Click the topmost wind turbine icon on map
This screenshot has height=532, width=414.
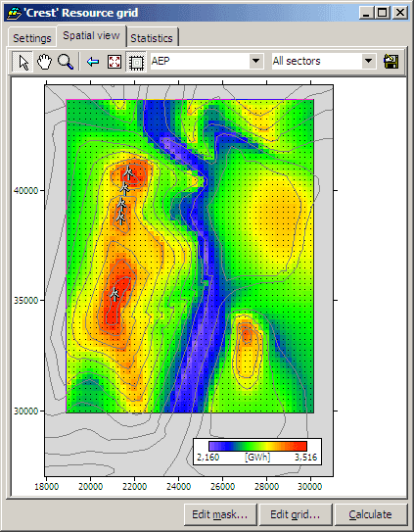(x=128, y=173)
